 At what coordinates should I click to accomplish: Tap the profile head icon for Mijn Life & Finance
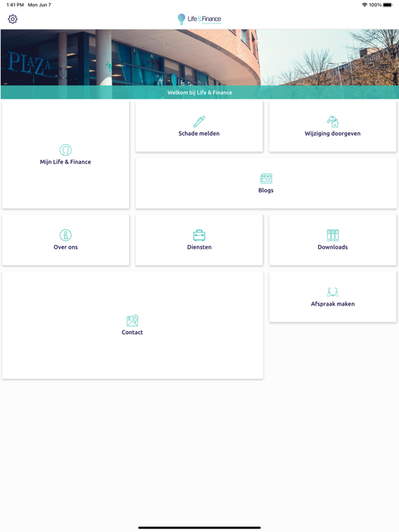point(66,150)
